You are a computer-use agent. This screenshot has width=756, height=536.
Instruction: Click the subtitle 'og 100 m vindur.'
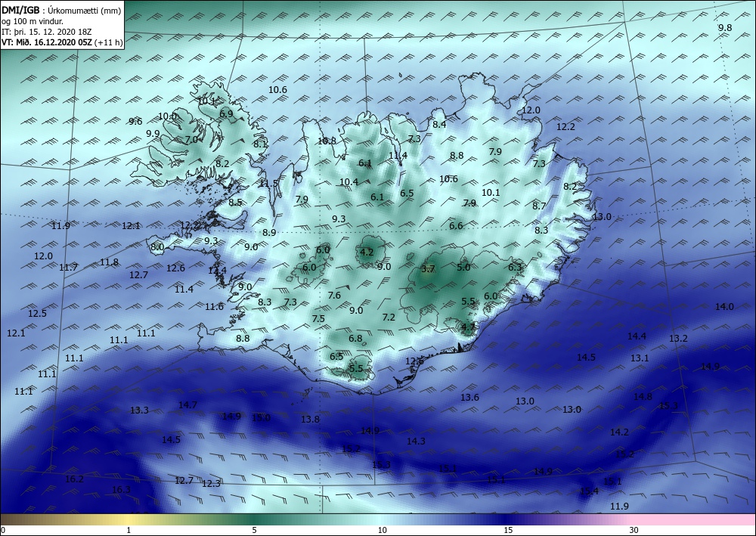(x=33, y=21)
